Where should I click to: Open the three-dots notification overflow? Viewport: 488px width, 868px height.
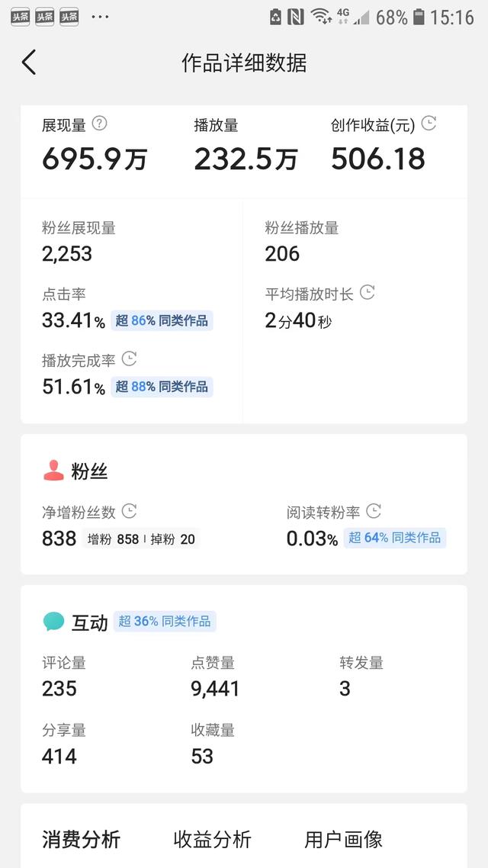click(100, 17)
